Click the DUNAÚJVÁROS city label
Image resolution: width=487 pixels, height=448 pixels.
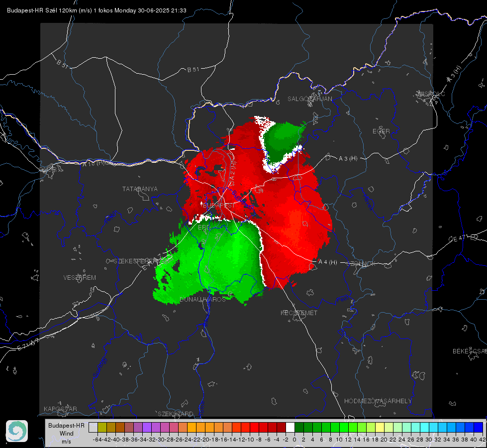(202, 299)
